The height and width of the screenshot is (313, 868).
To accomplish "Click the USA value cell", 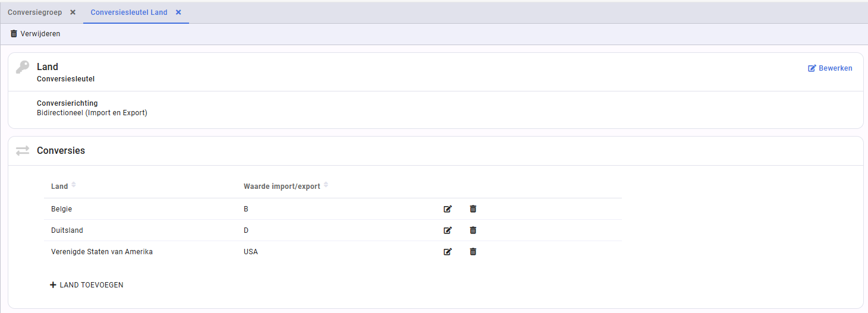I will tap(251, 252).
